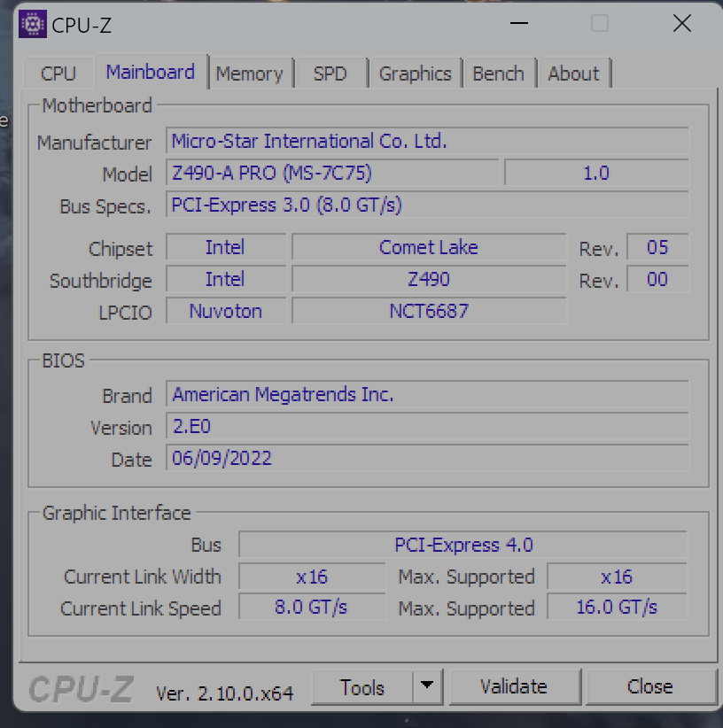Click Southbridge Rev. value 00
This screenshot has width=723, height=728.
[x=657, y=279]
